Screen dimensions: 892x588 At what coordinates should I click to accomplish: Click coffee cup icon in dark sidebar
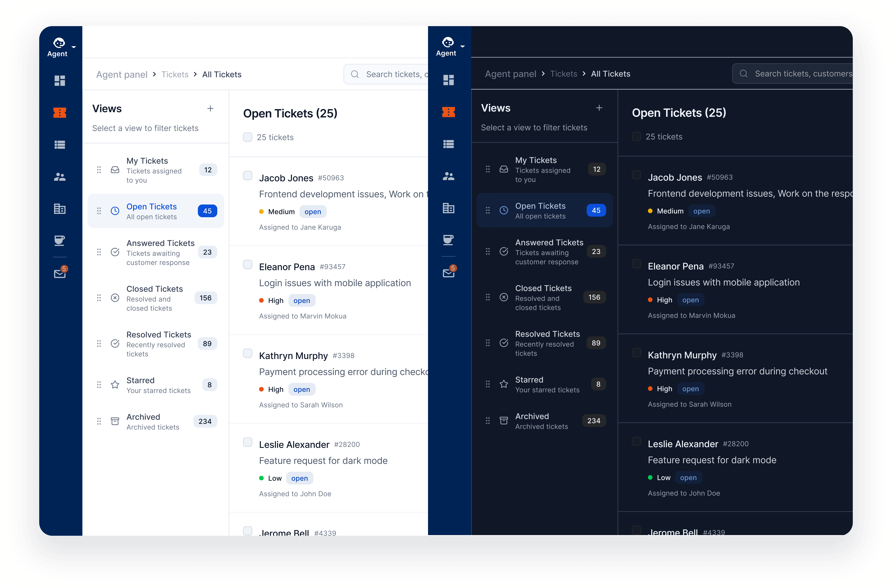448,240
